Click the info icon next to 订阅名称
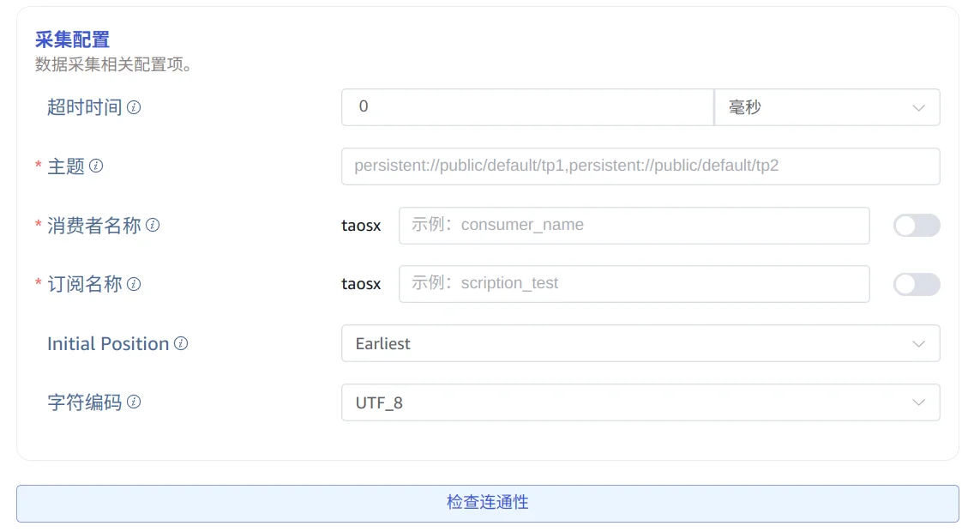 tap(134, 284)
